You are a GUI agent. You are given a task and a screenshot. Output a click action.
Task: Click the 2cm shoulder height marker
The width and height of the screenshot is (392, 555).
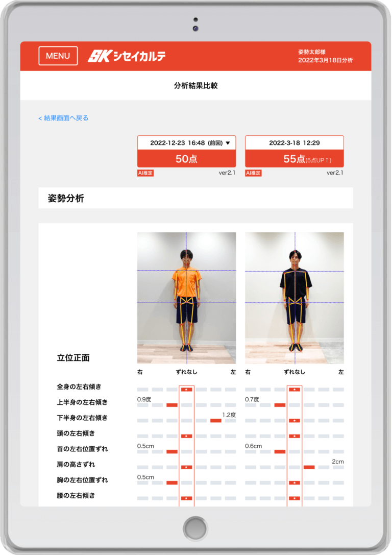(x=309, y=467)
